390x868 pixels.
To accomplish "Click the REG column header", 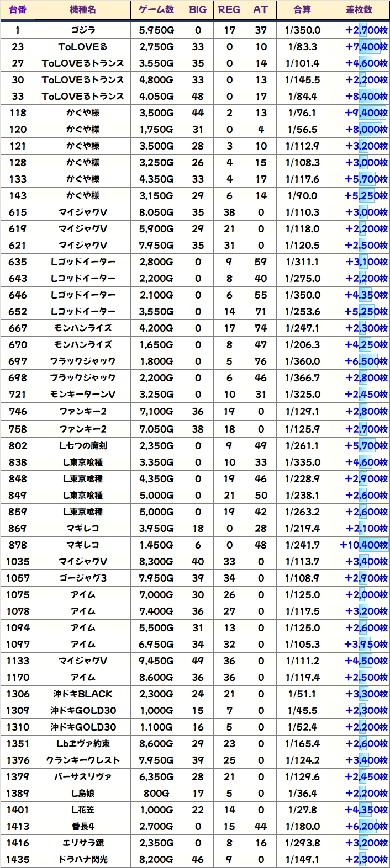I will click(229, 10).
